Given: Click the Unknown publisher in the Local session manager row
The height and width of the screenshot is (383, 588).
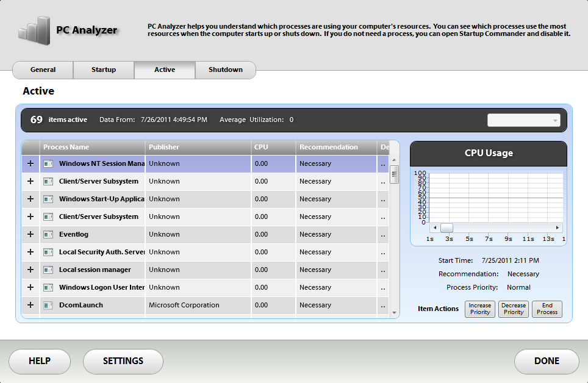Looking at the screenshot, I should [164, 270].
